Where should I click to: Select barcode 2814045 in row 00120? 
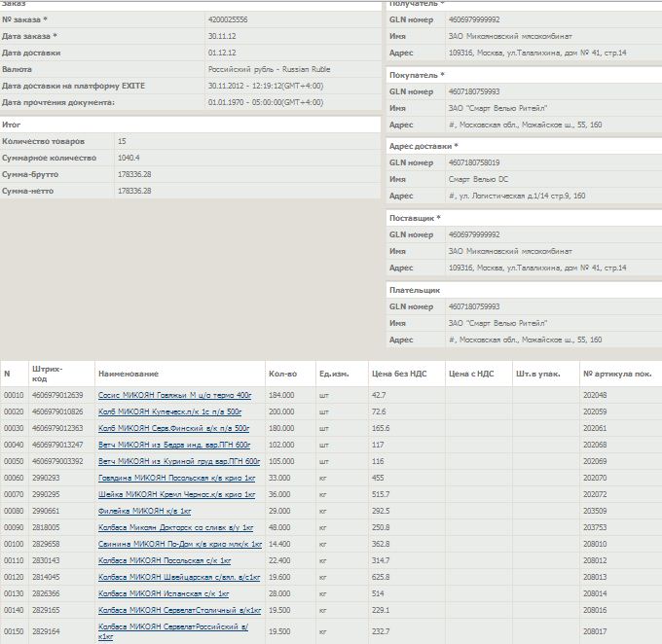click(46, 577)
